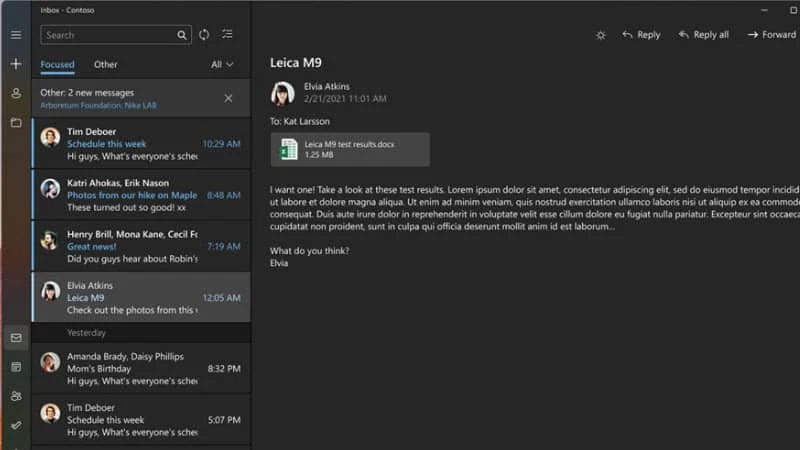Open Arboretum Foundation, Nike LAB link

pyautogui.click(x=98, y=105)
